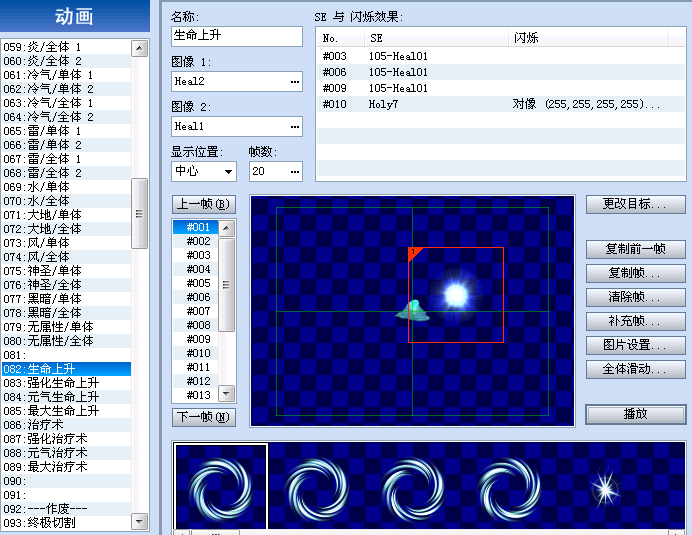Select frame #013 in frame list
The image size is (692, 535).
(x=196, y=395)
